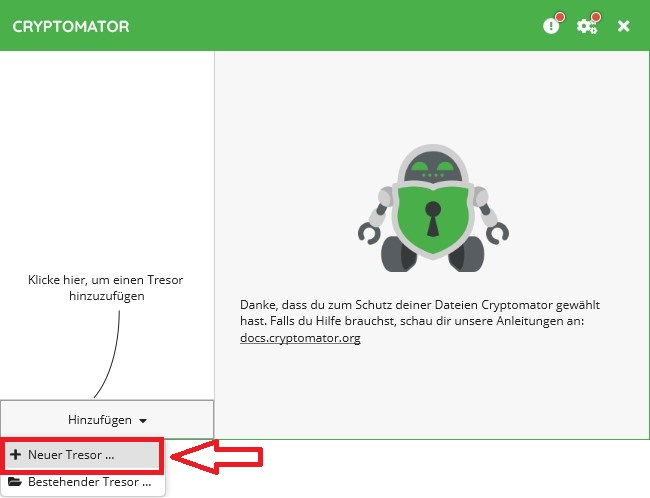Click the Cryptomator robot mascot image

pos(432,208)
